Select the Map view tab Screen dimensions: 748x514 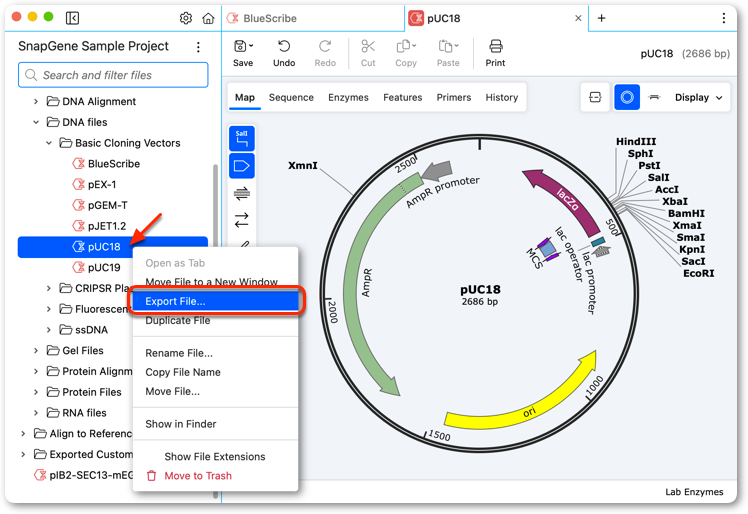[x=245, y=97]
